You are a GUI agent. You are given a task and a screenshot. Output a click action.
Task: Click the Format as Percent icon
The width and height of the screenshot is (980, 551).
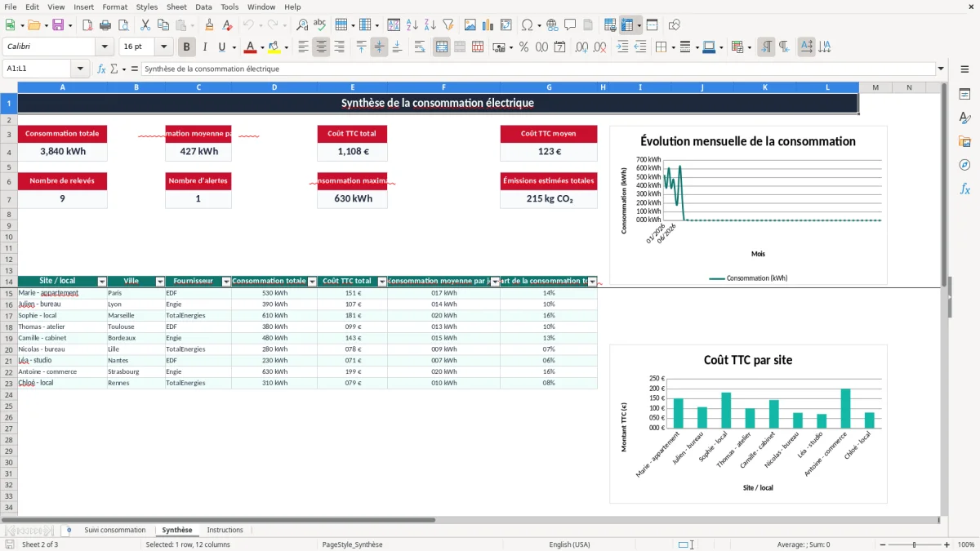click(523, 47)
